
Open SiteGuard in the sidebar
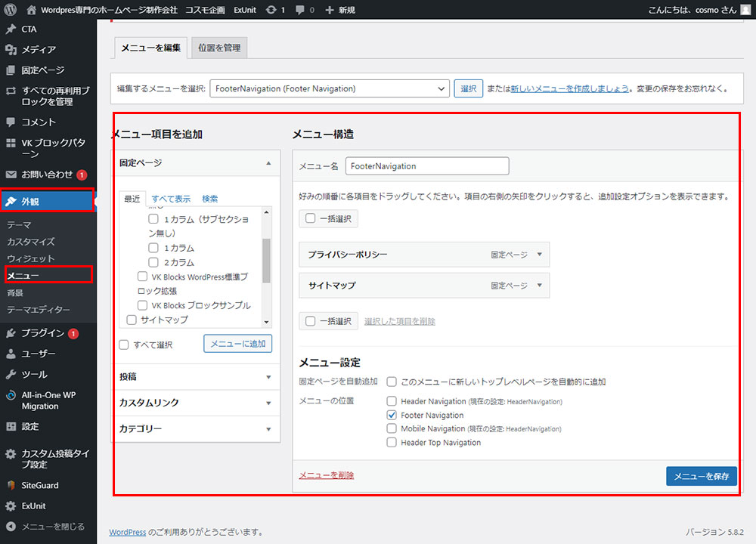click(39, 485)
